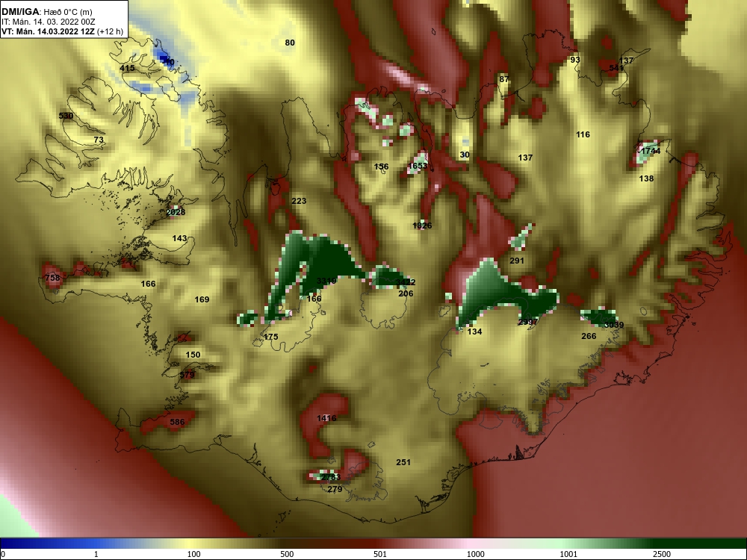Select the '100' tick on the colour scale
Viewport: 747px width, 560px height.
click(194, 554)
